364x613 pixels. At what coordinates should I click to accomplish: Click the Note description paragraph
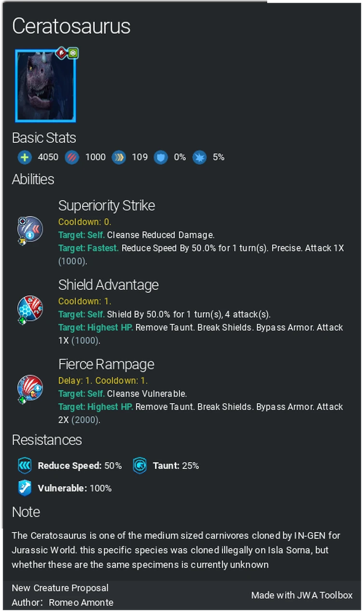coord(176,550)
